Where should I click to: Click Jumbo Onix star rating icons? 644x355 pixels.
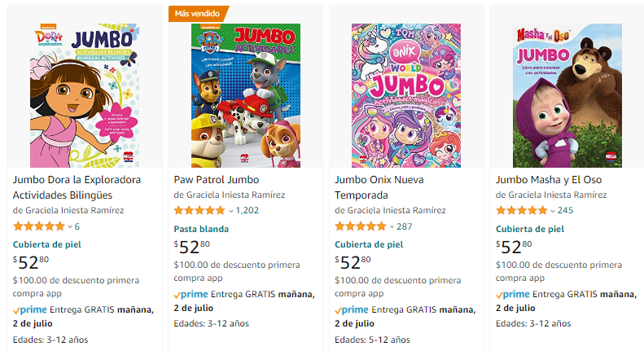361,226
